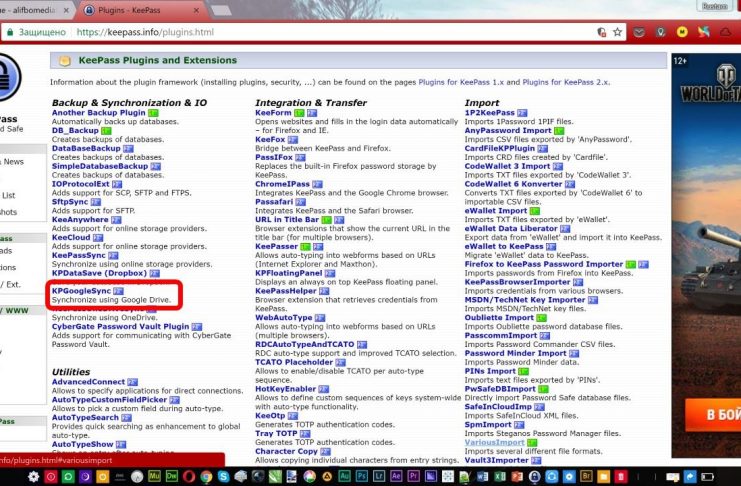The image size is (741, 486).
Task: Launch Adobe Muse from the taskbar
Action: click(154, 476)
